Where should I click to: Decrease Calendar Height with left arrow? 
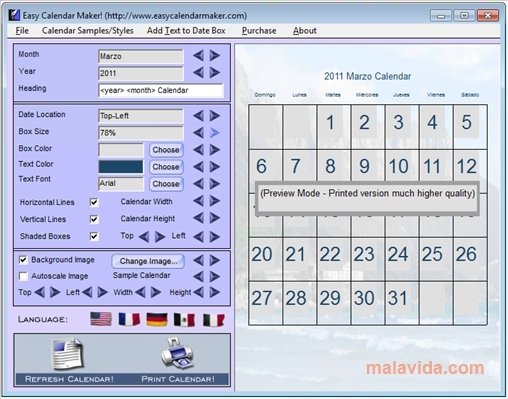[199, 218]
